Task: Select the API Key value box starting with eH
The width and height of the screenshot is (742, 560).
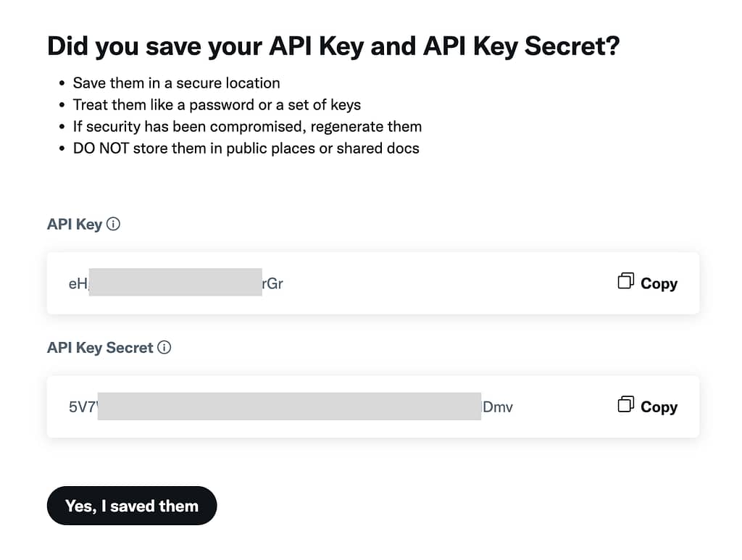Action: (373, 283)
